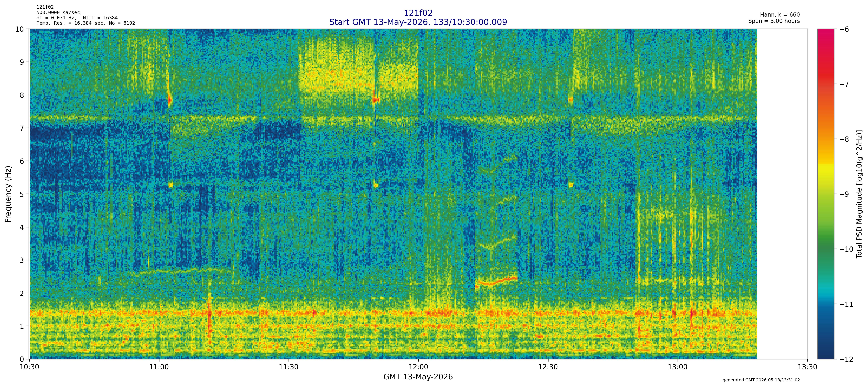This screenshot has width=868, height=387.
Task: Select the 13:30 time axis tick label
Action: pyautogui.click(x=807, y=367)
